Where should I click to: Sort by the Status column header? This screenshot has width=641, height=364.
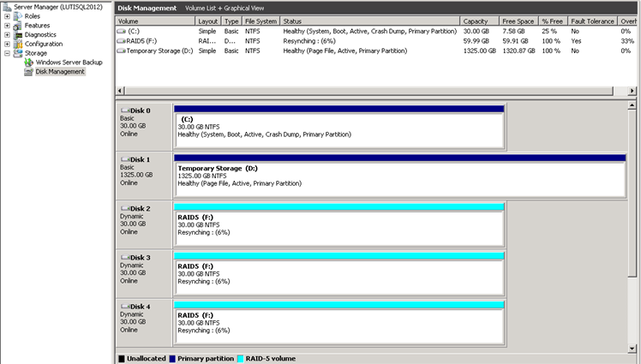click(x=370, y=21)
